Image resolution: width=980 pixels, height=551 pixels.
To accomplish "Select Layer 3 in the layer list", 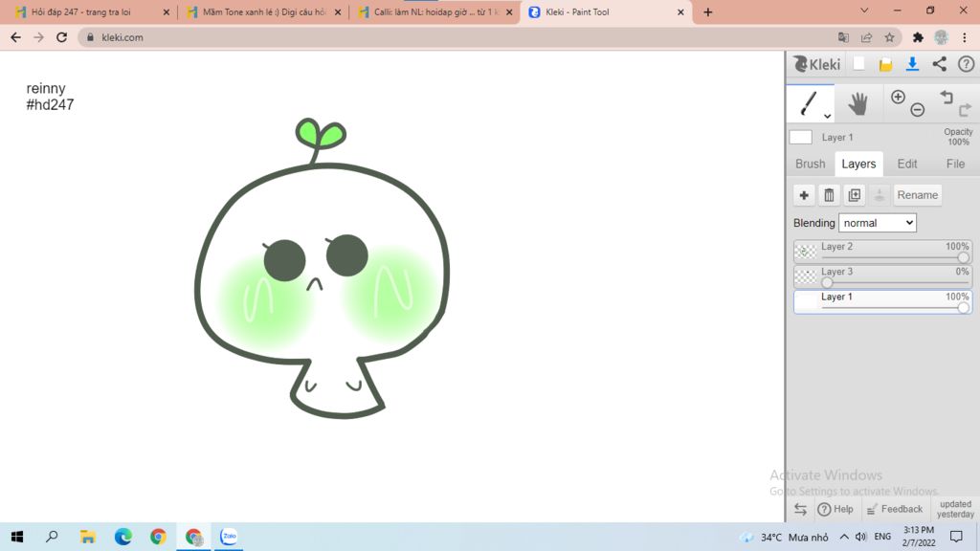I will pyautogui.click(x=882, y=276).
